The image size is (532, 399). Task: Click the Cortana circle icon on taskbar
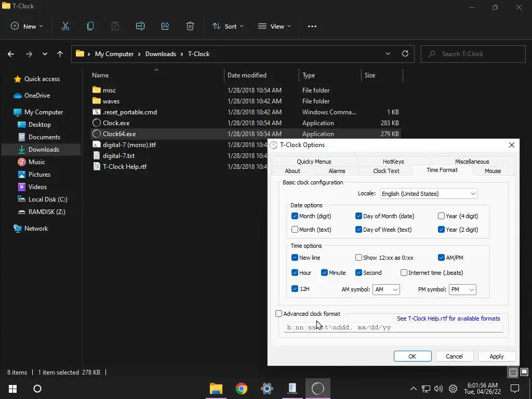[x=37, y=389]
